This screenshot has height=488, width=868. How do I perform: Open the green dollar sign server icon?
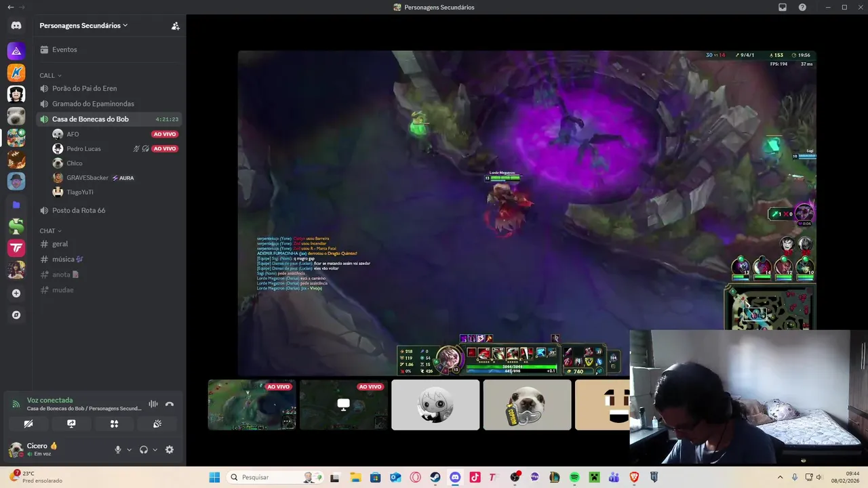pyautogui.click(x=16, y=226)
